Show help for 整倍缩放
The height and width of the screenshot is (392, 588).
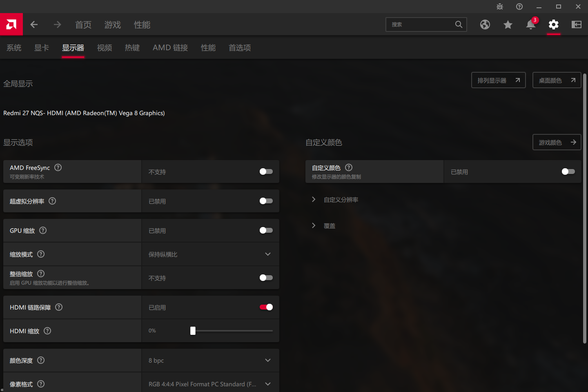click(41, 274)
